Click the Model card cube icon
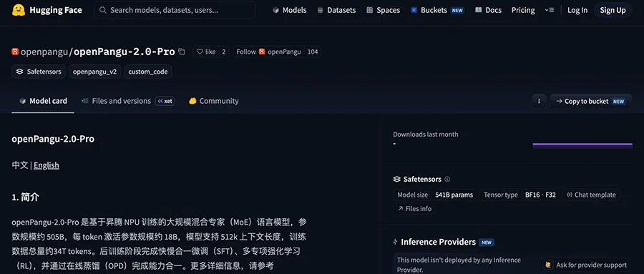The height and width of the screenshot is (274, 644). pyautogui.click(x=23, y=101)
